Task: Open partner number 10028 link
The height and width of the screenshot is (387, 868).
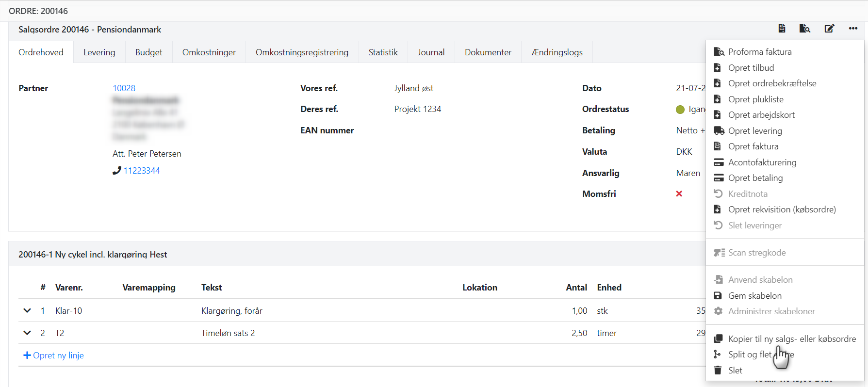Action: (x=124, y=88)
